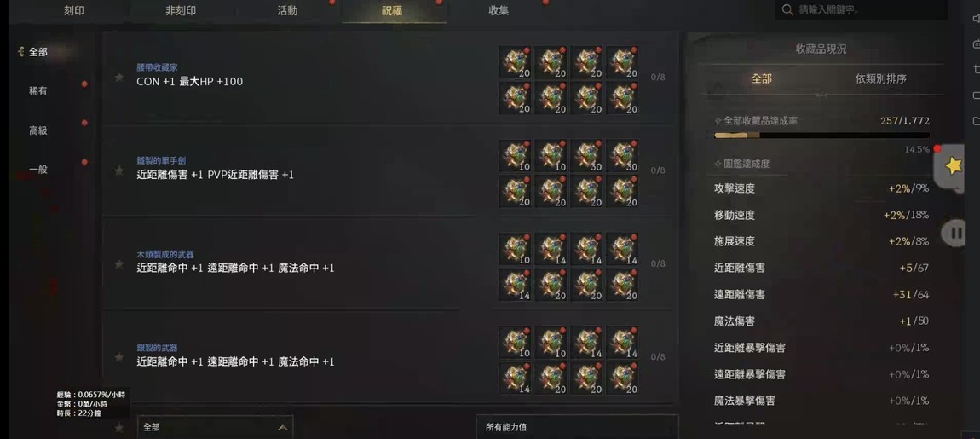Image resolution: width=980 pixels, height=439 pixels.
Task: Select first item icon in 銀製的武器 set
Action: [515, 342]
